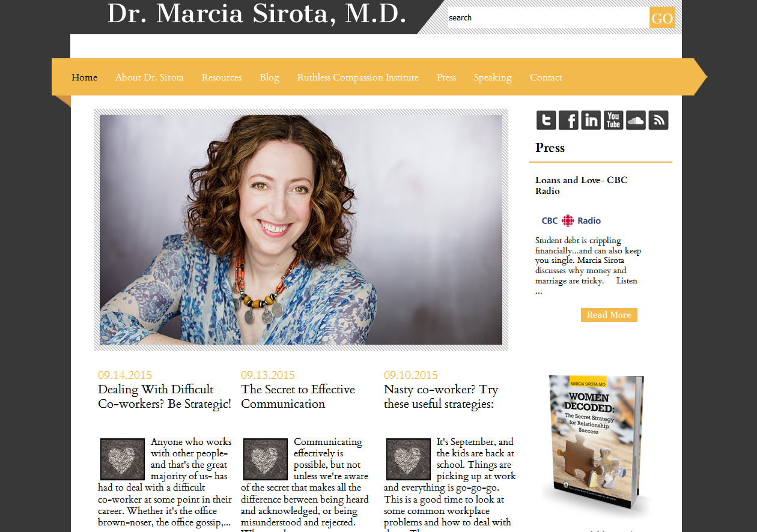Click the Read More button under Press
This screenshot has width=757, height=532.
(609, 315)
